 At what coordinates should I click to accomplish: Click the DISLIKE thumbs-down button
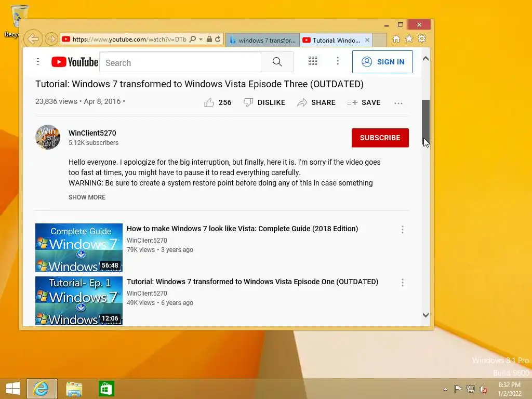coord(264,102)
